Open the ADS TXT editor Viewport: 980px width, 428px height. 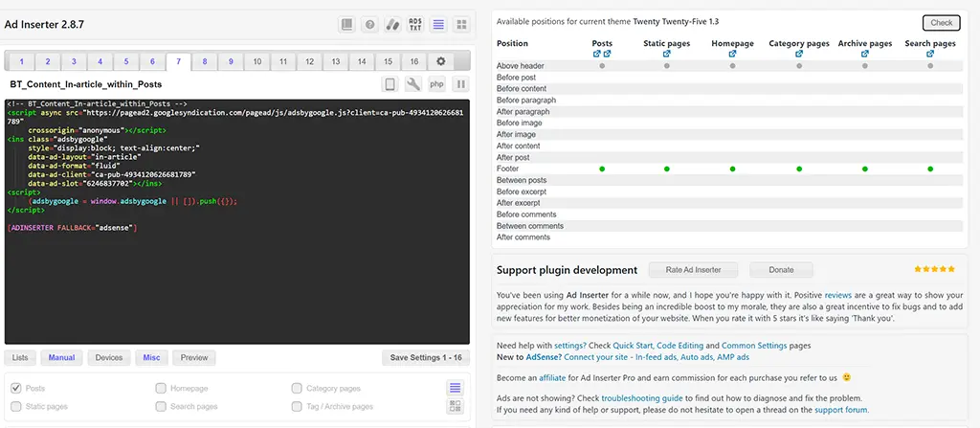click(414, 24)
